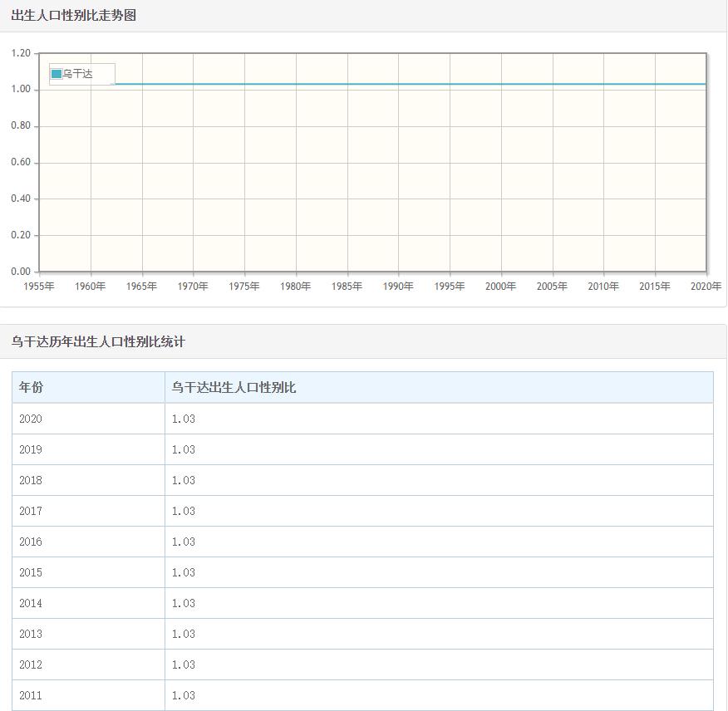Select the 2013 year row
The height and width of the screenshot is (711, 728).
pos(29,634)
